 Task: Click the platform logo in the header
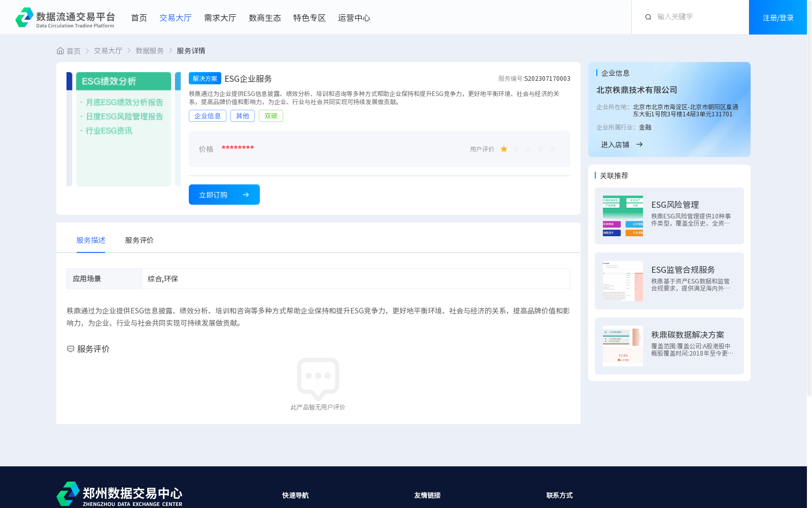pos(65,17)
